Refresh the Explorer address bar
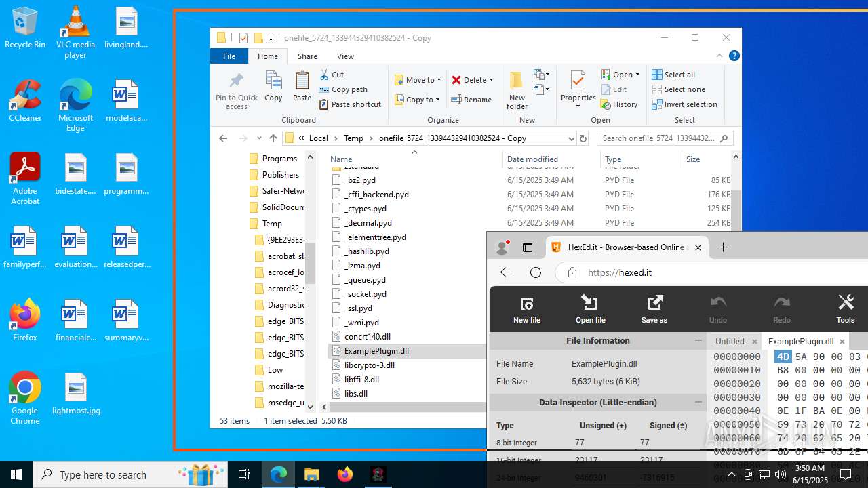 (x=583, y=138)
